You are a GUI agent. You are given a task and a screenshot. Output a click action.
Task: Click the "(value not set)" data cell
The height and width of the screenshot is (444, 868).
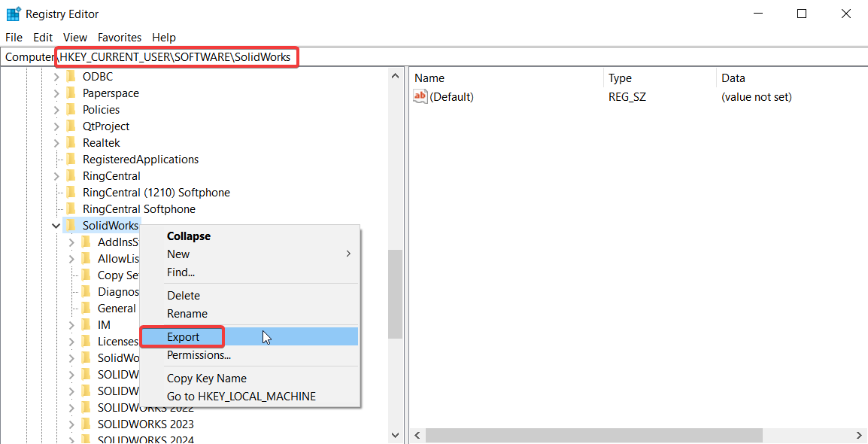(x=756, y=97)
